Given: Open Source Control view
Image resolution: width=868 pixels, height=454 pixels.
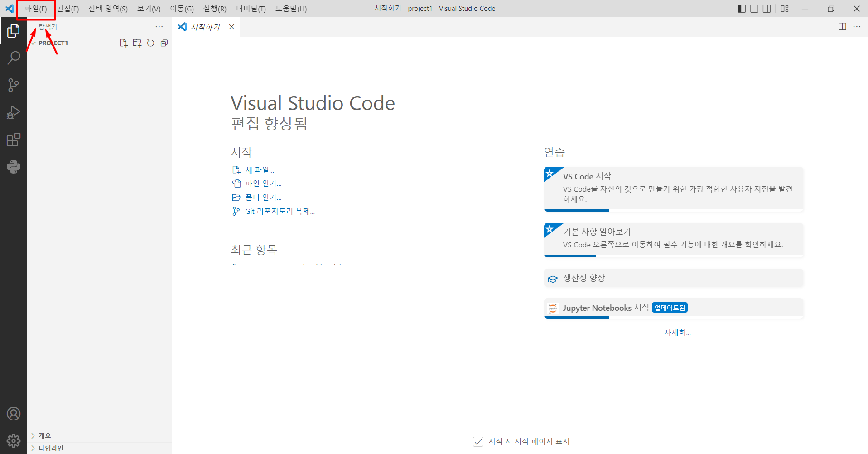Looking at the screenshot, I should (14, 85).
